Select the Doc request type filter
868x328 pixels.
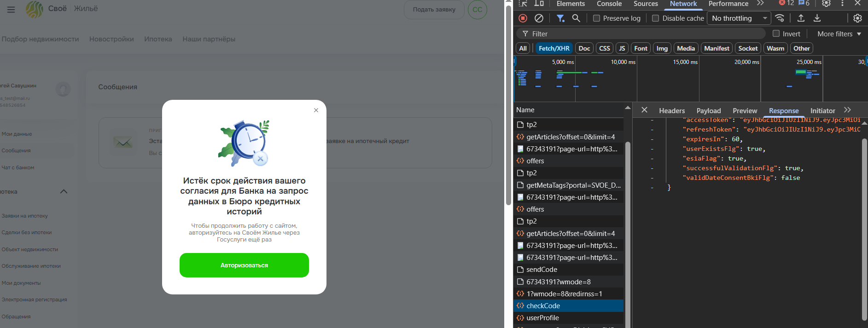tap(584, 48)
